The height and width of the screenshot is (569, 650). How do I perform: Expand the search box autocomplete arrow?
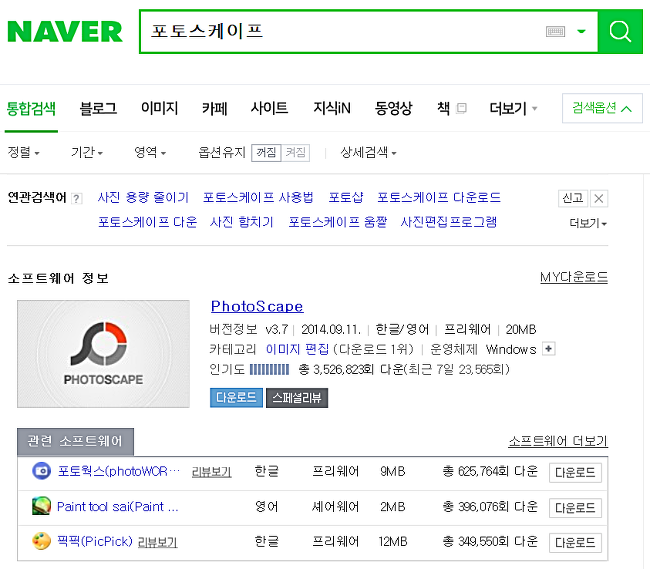(x=581, y=31)
